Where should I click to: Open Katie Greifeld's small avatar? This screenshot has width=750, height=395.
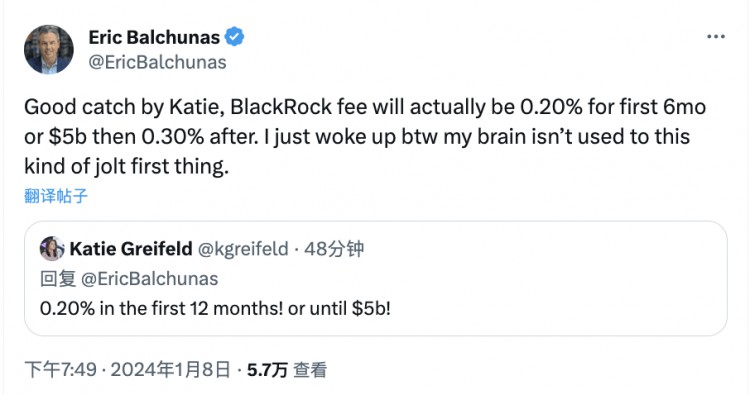pos(52,249)
